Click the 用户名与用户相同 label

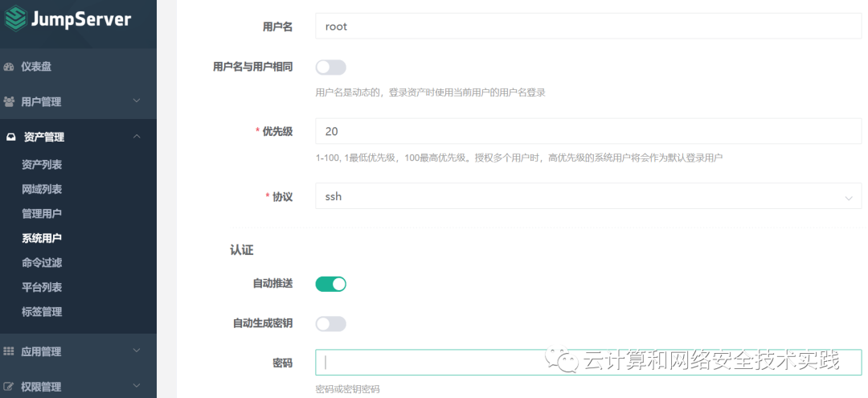pos(252,67)
